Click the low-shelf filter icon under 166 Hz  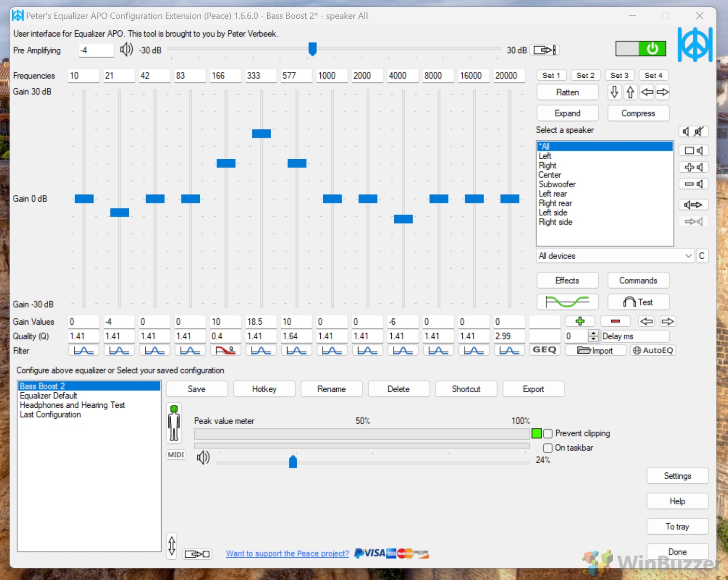click(x=225, y=351)
